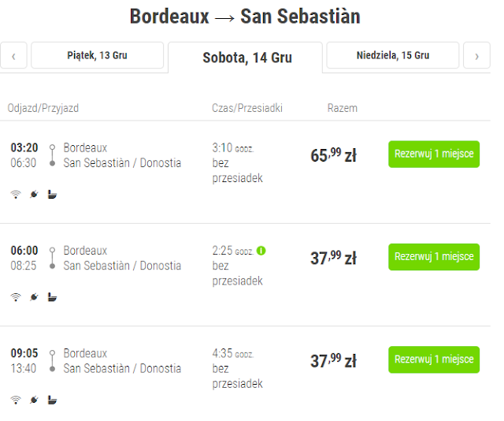Go to previous dates with left arrow
The height and width of the screenshot is (421, 504).
coord(13,56)
